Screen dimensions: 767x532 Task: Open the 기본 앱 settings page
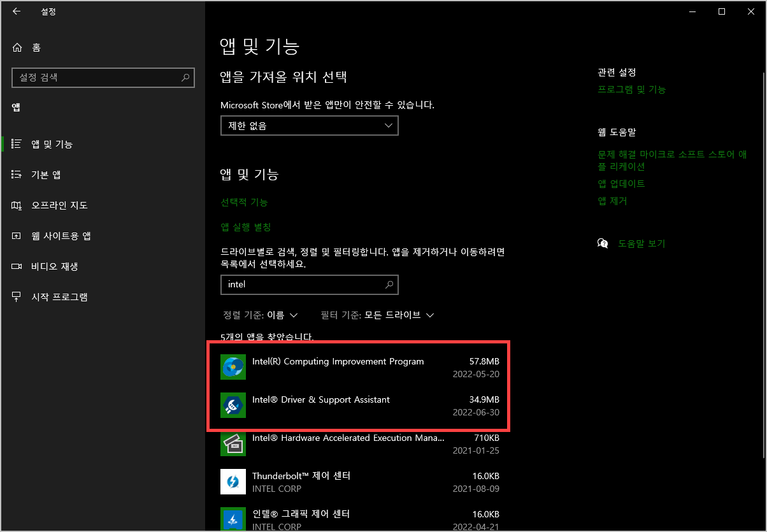pos(102,175)
